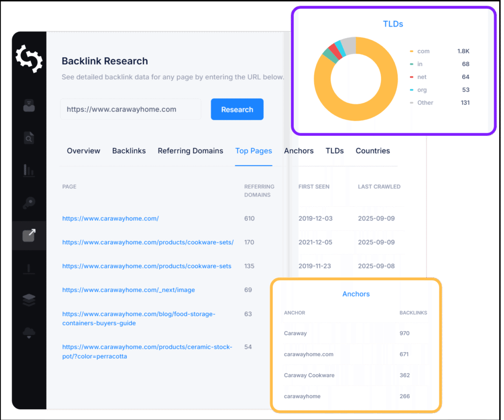Toggle Other in the TLDs legend
This screenshot has height=420, width=504.
click(425, 102)
